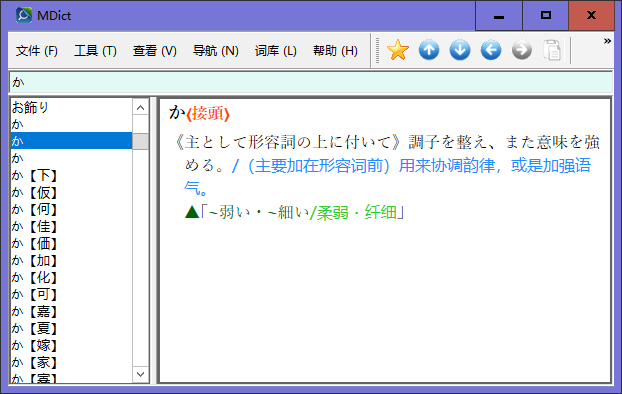
Task: Open the 导航 (N) menu
Action: tap(215, 51)
